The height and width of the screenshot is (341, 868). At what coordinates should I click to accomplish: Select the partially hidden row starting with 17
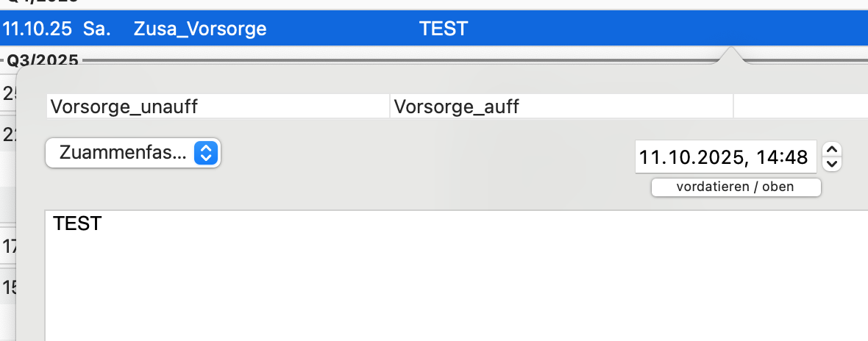(x=9, y=245)
